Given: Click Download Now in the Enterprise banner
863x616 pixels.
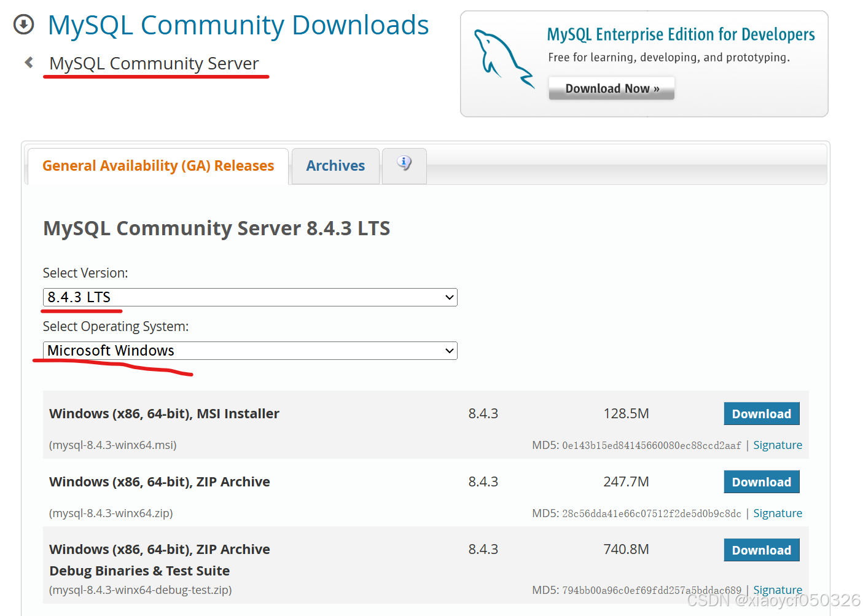Looking at the screenshot, I should (x=612, y=88).
